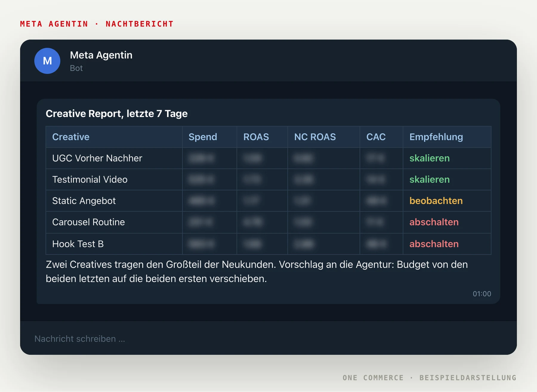
Task: Select the Testimonial Video row name
Action: click(90, 180)
